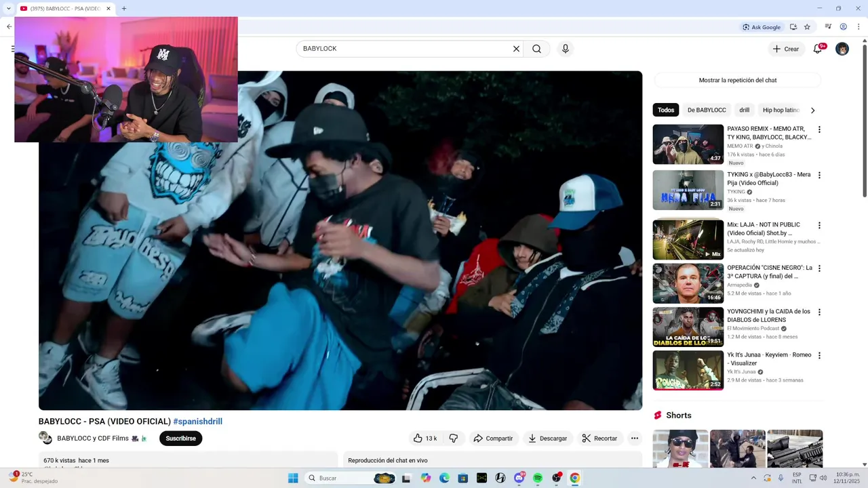Open options for Yk It's Junaa video
The height and width of the screenshot is (488, 868).
(819, 356)
